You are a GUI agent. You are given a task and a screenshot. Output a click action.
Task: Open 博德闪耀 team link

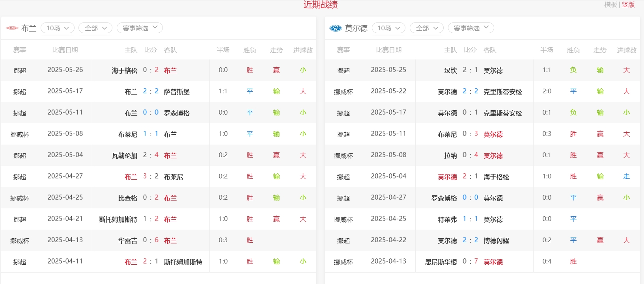pos(496,241)
